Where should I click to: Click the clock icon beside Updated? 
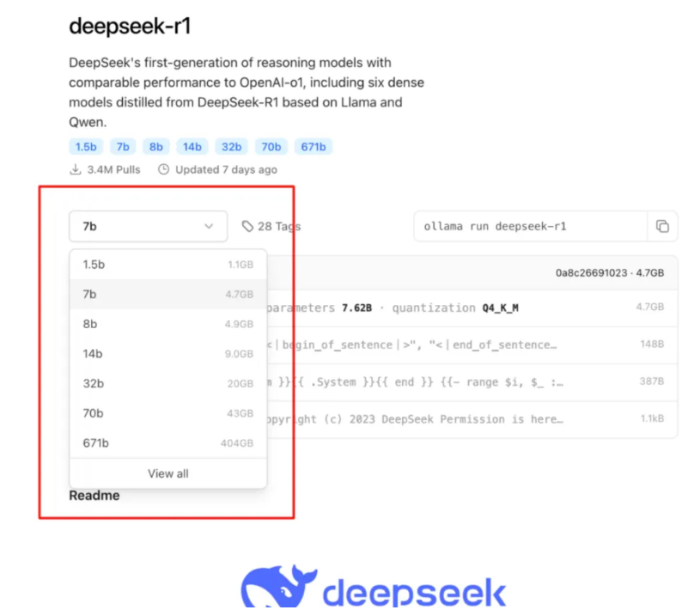pos(164,169)
